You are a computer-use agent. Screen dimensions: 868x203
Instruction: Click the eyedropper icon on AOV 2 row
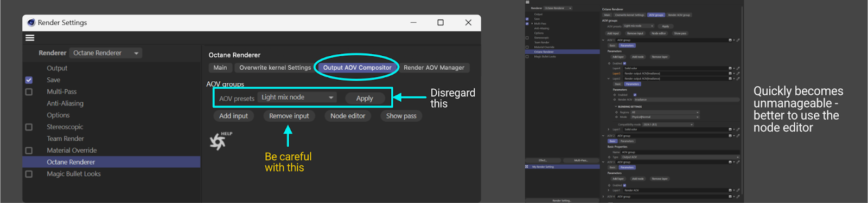738,136
